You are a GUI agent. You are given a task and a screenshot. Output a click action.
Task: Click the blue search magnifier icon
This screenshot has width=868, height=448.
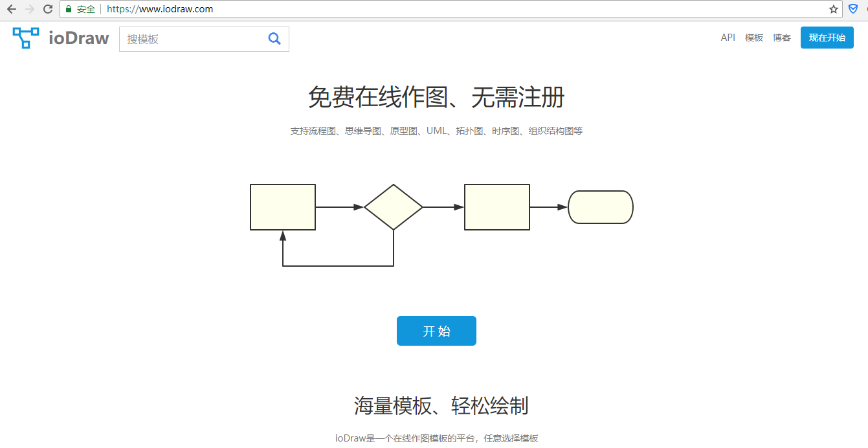tap(274, 39)
